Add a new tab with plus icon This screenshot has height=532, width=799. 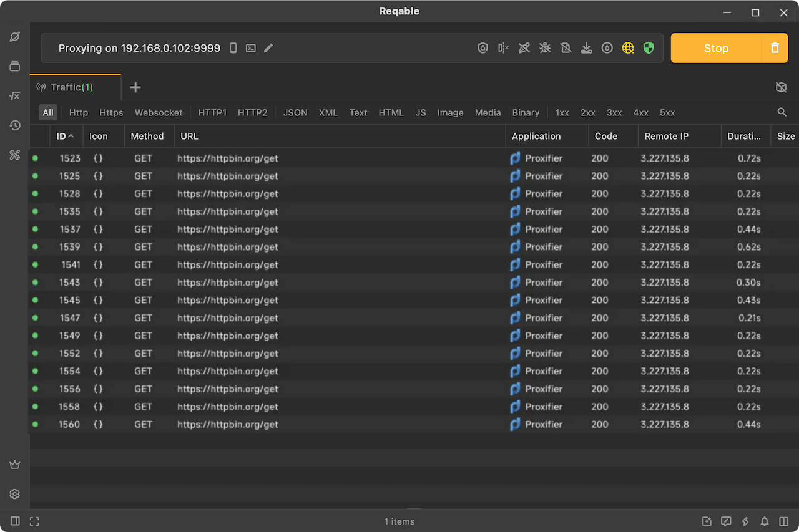[135, 87]
